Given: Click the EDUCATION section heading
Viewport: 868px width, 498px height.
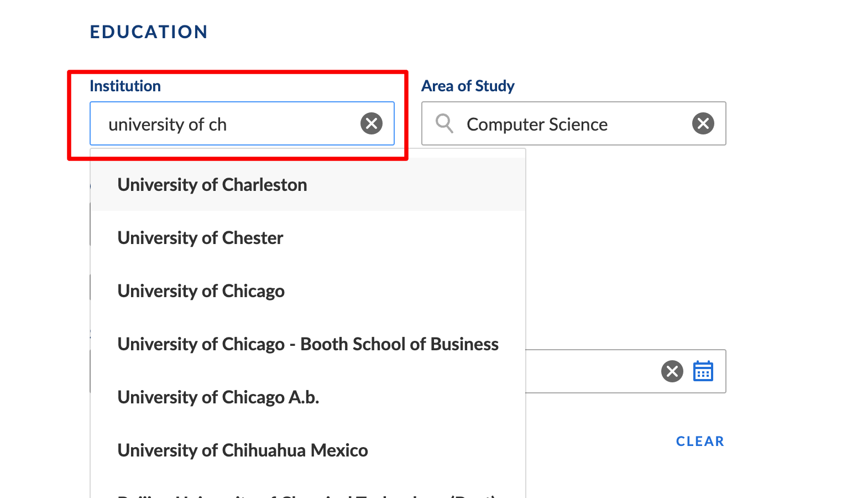Looking at the screenshot, I should (x=149, y=32).
